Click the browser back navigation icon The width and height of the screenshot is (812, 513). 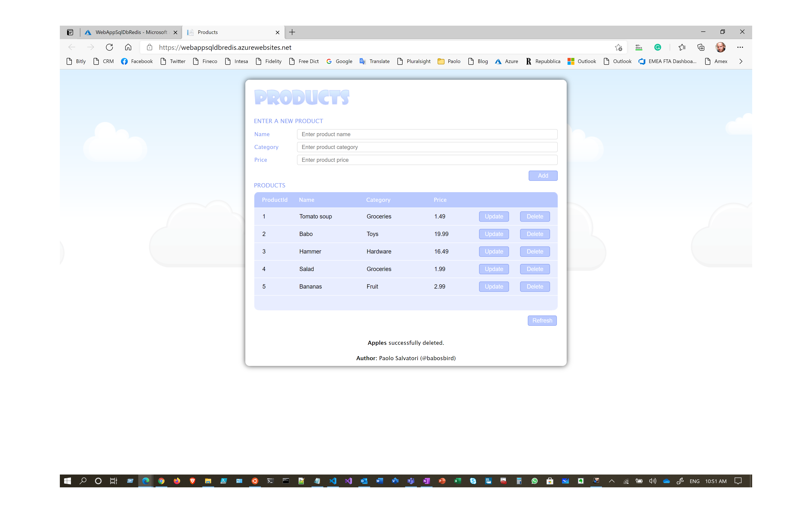[x=71, y=47]
